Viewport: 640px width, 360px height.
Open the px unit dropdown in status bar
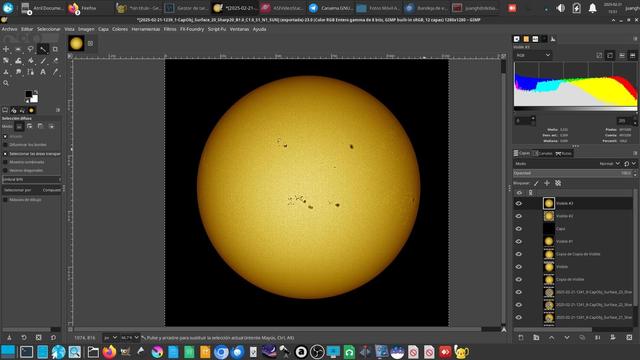pyautogui.click(x=110, y=338)
